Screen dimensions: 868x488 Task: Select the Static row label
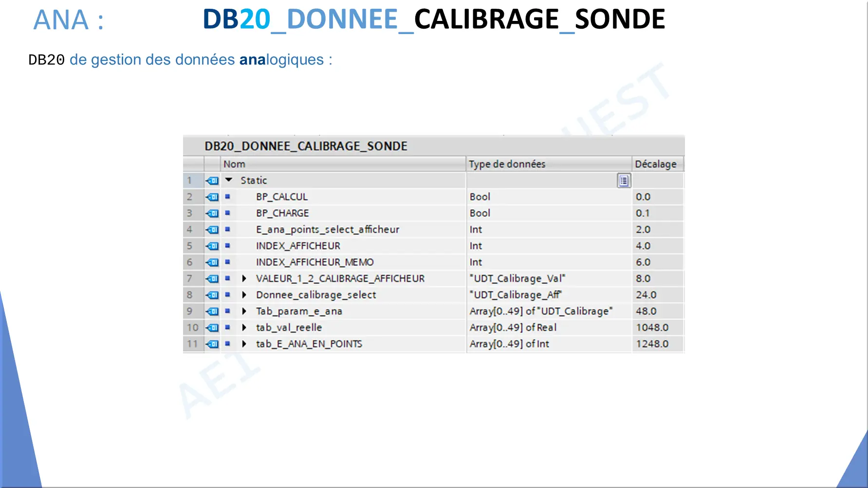tap(254, 181)
